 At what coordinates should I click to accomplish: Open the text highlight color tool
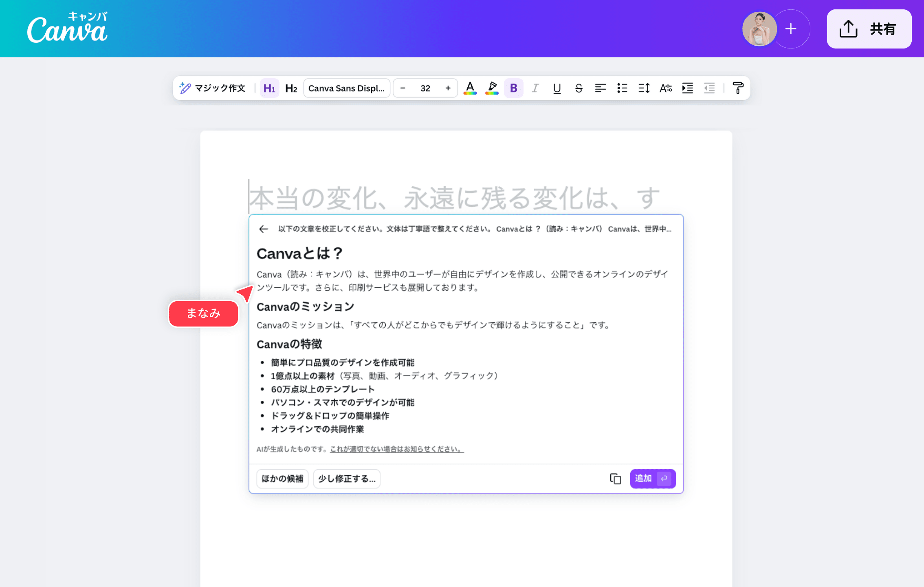click(492, 88)
